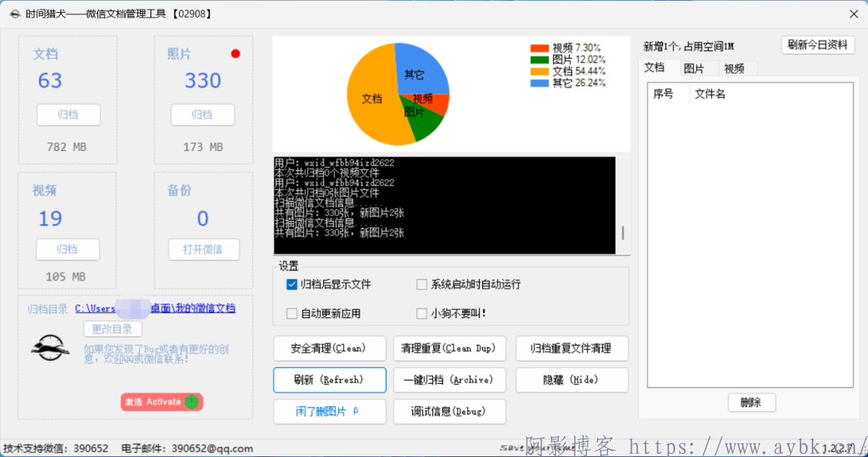Click the email 390652@qq.com status text
This screenshot has width=868, height=457.
pyautogui.click(x=187, y=448)
